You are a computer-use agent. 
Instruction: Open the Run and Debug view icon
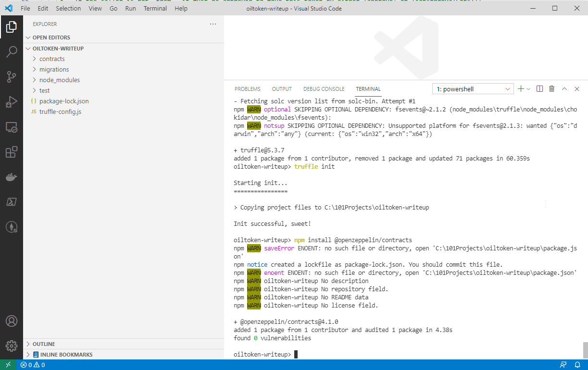[12, 102]
